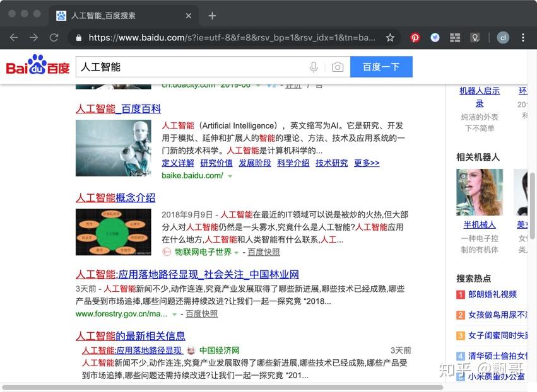Click the 物联网电子世界 source icon
Image resolution: width=537 pixels, height=392 pixels.
(x=167, y=252)
